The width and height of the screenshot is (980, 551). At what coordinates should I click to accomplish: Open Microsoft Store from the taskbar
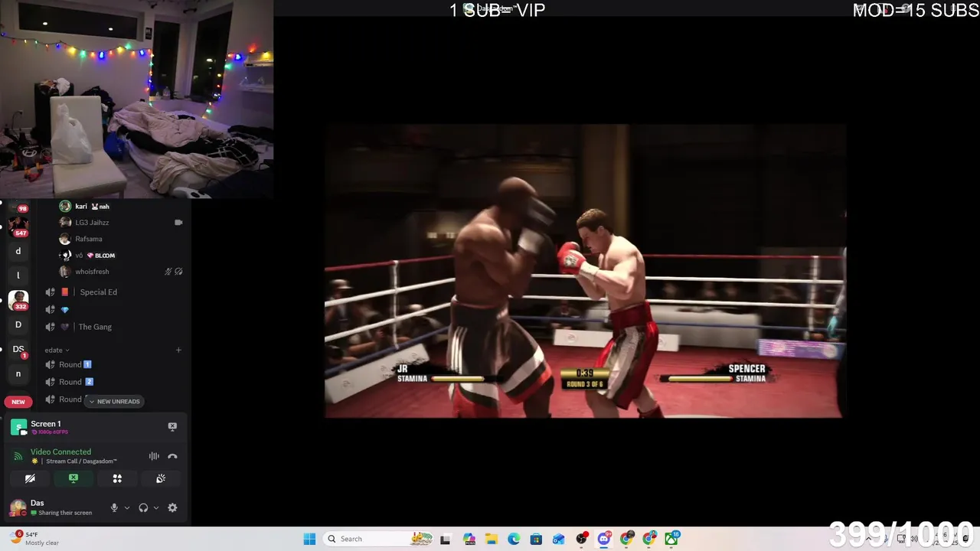point(536,539)
